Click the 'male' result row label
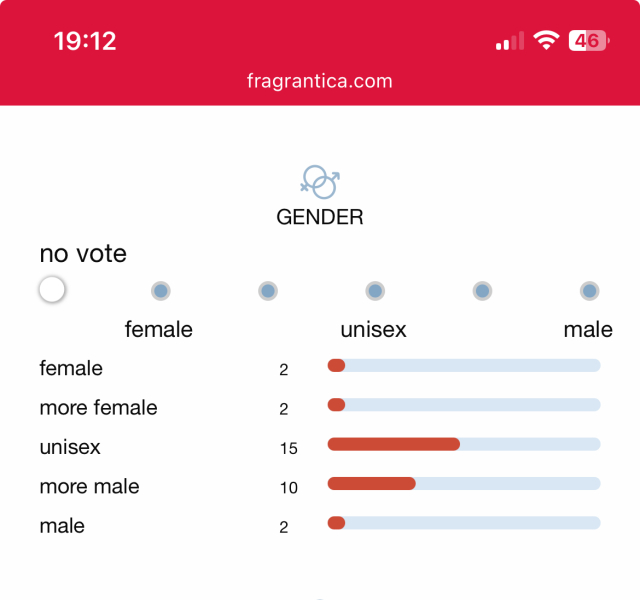This screenshot has width=640, height=600. (x=62, y=525)
